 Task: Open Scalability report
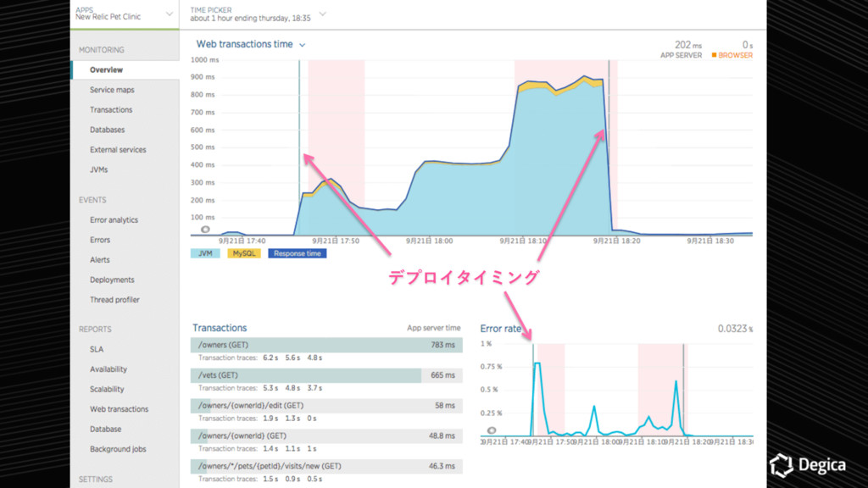point(107,389)
